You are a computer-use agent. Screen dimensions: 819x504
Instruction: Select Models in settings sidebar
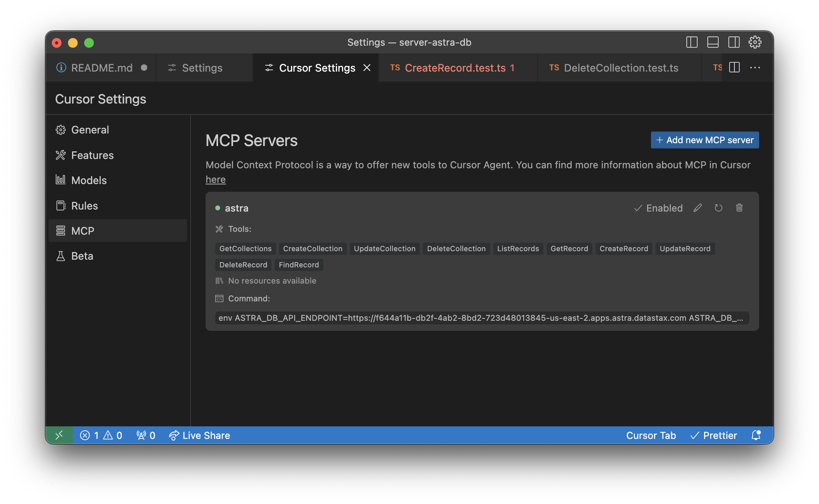89,180
